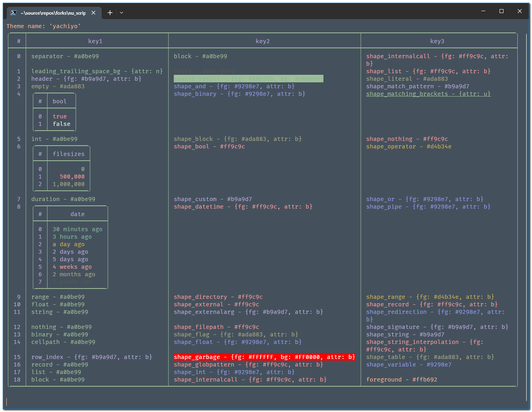532x412 pixels.
Task: Click 'leading_trailing_space_bg - {attr: n}' text
Action: coord(97,71)
